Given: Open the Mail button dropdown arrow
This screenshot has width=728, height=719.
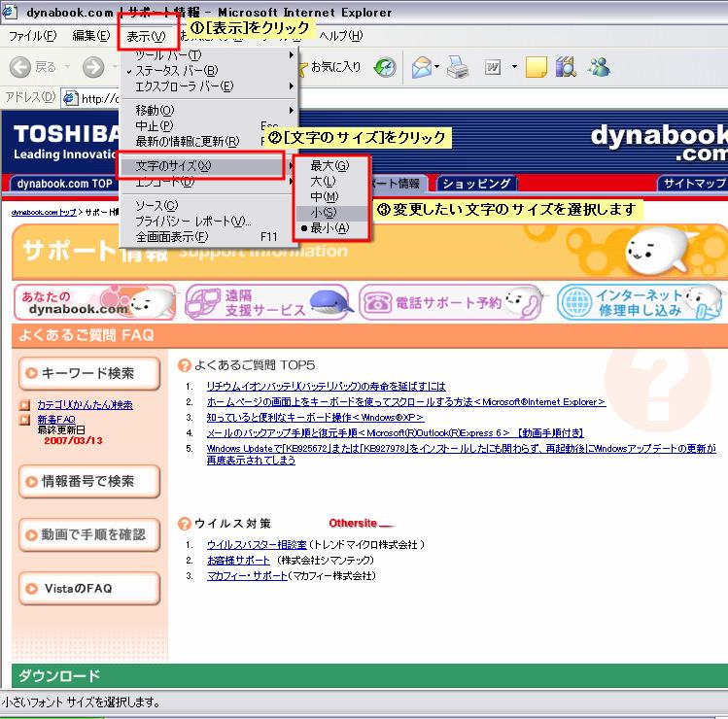Looking at the screenshot, I should 436,67.
